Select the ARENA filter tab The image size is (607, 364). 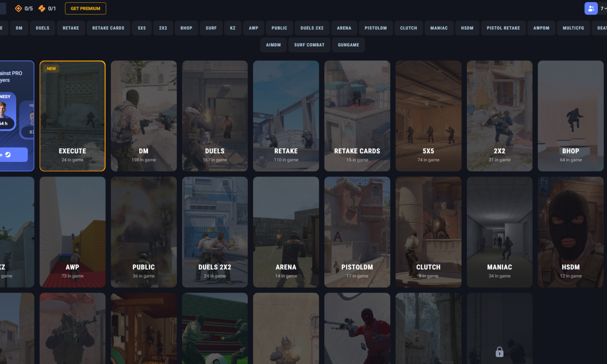click(344, 28)
